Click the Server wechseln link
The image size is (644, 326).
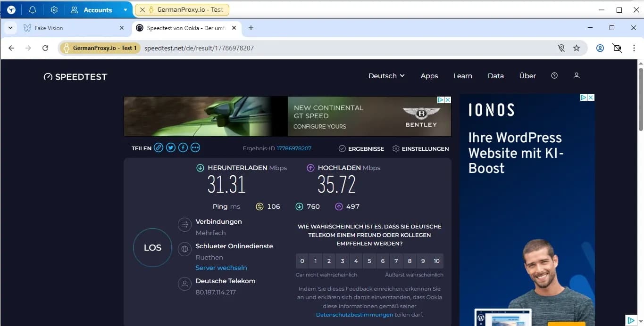pos(221,268)
